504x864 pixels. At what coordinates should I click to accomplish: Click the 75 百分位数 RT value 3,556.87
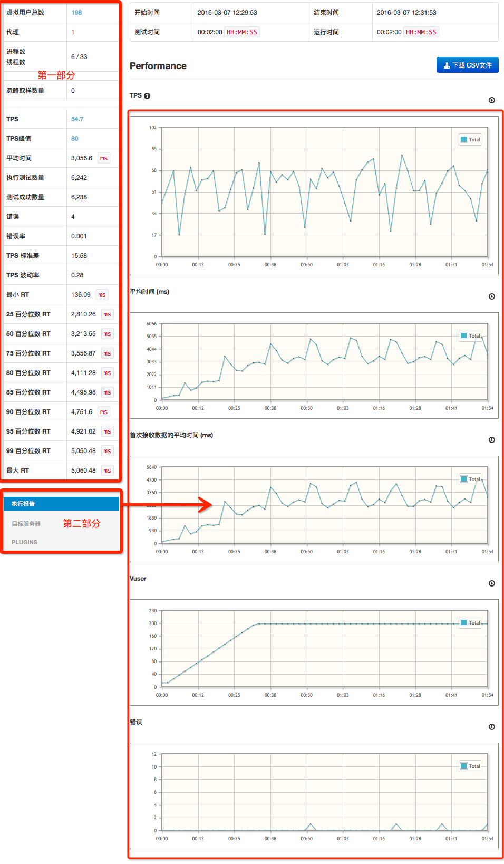pyautogui.click(x=83, y=353)
